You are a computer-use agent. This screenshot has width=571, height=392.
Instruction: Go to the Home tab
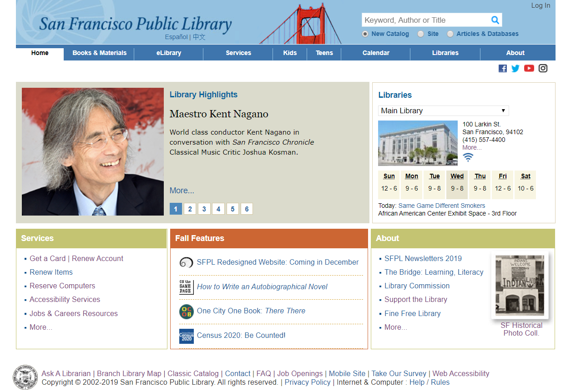pos(40,53)
